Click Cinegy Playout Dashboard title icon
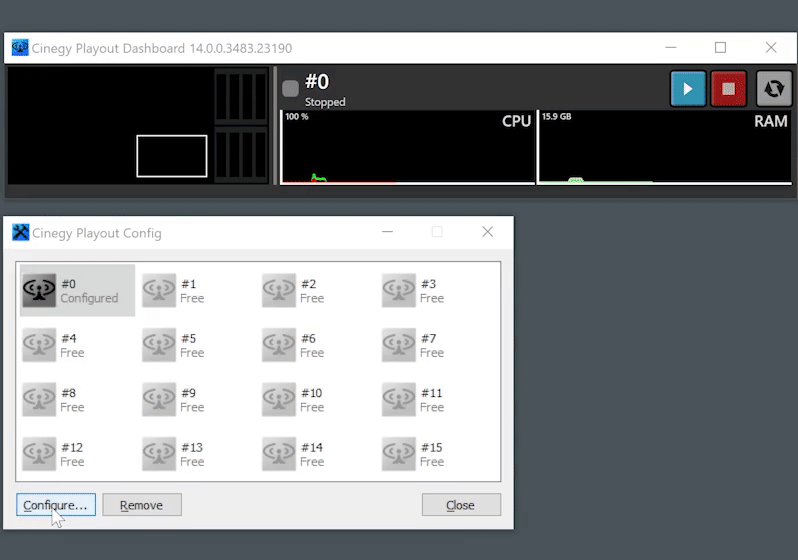Viewport: 798px width, 560px height. point(20,47)
